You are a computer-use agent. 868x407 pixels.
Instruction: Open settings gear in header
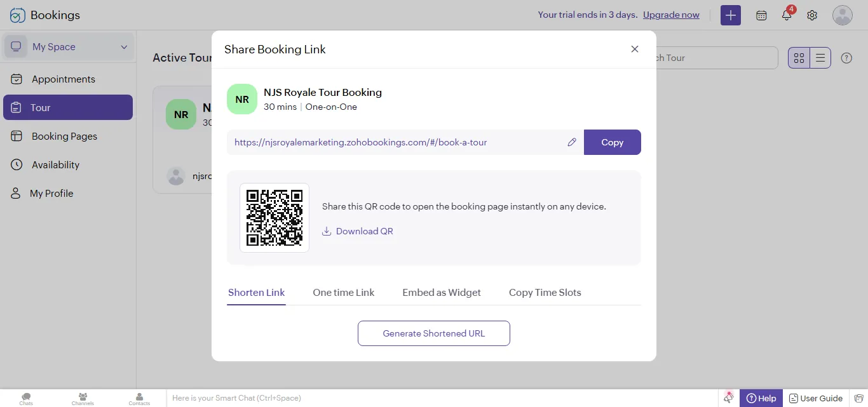coord(812,15)
